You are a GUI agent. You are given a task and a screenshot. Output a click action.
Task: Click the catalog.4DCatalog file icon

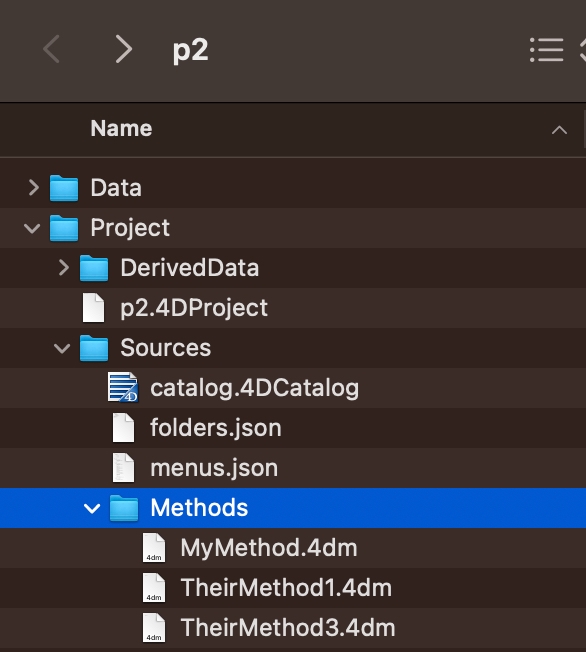(123, 388)
